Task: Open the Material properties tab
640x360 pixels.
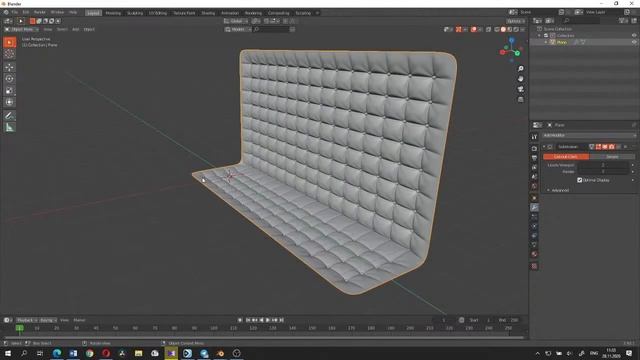Action: click(534, 254)
